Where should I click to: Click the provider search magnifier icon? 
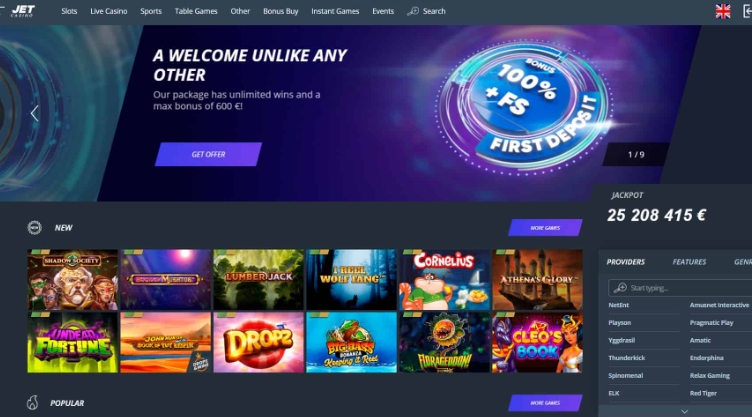(620, 287)
